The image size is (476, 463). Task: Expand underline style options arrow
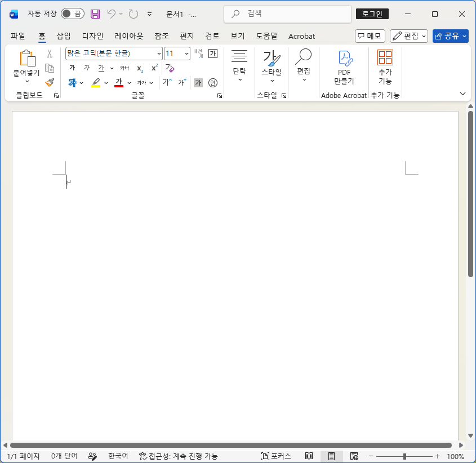pyautogui.click(x=112, y=68)
